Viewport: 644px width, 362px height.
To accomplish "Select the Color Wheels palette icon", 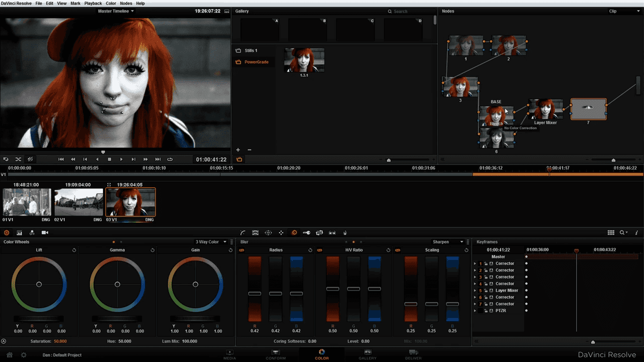I will tap(7, 233).
